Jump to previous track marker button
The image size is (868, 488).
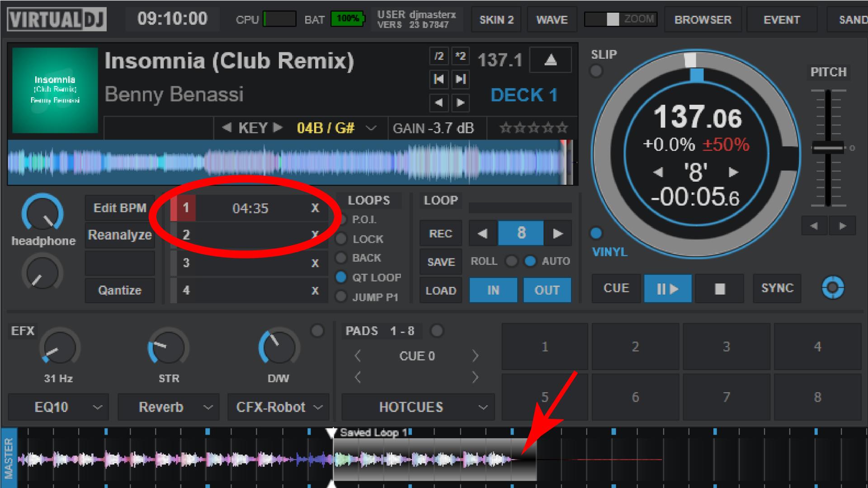(x=439, y=80)
